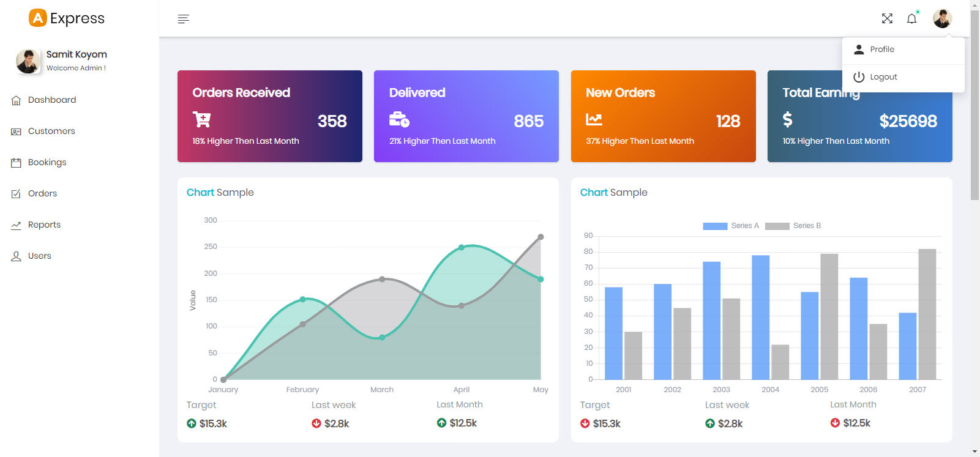Click the Logout power icon
Image resolution: width=980 pixels, height=457 pixels.
tap(859, 77)
